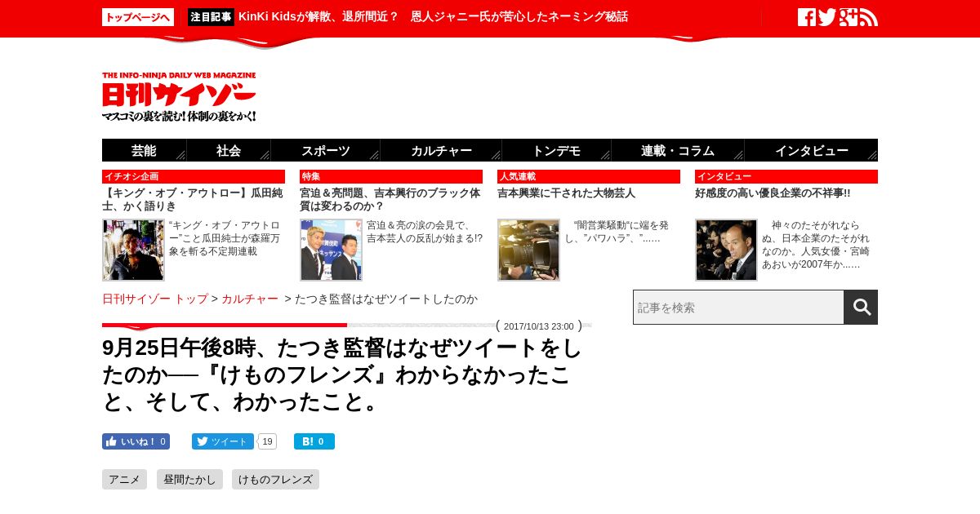The width and height of the screenshot is (980, 514).
Task: Click the 特集 section label
Action: click(391, 177)
